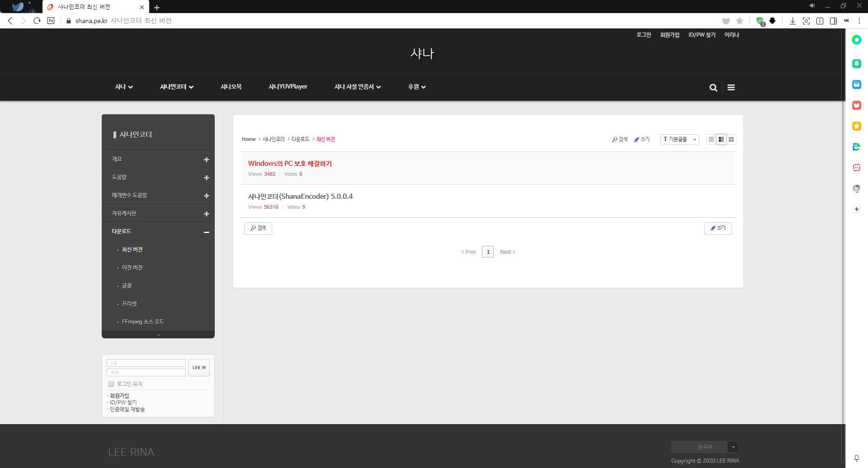
Task: Click the LOG IN button
Action: (199, 368)
